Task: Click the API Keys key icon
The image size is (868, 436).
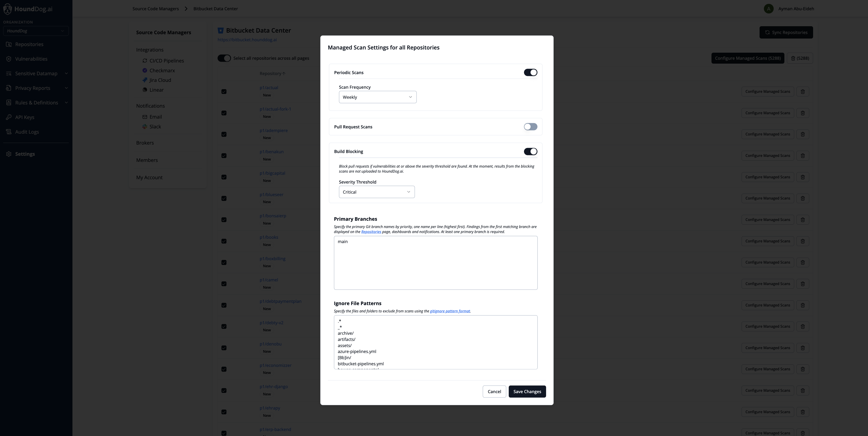Action: coord(9,117)
